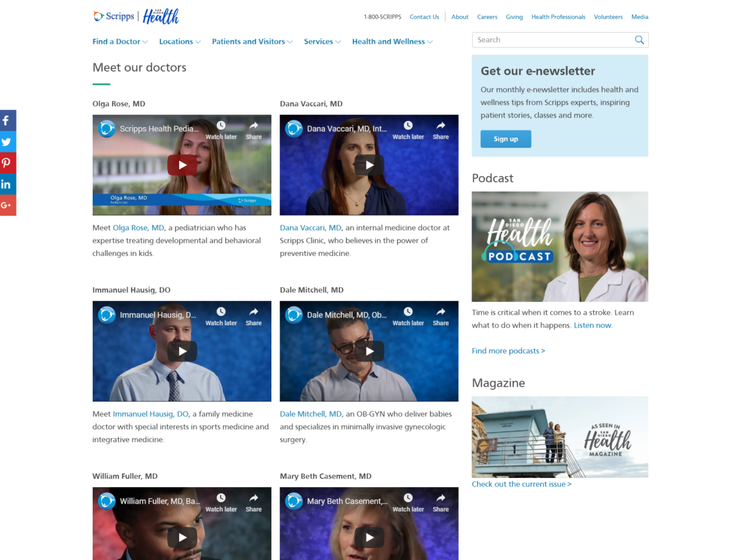Open the About page
Screen dimensions: 737x560
pos(460,17)
